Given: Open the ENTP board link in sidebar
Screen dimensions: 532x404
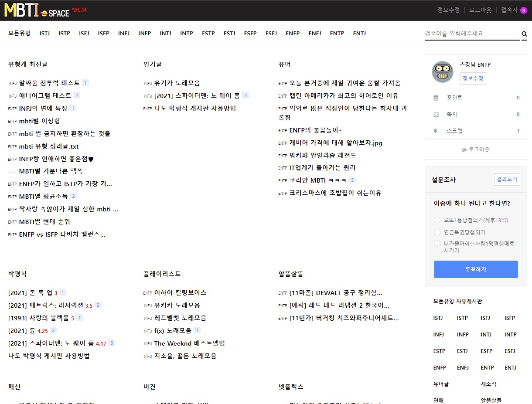Looking at the screenshot, I should pos(487,367).
